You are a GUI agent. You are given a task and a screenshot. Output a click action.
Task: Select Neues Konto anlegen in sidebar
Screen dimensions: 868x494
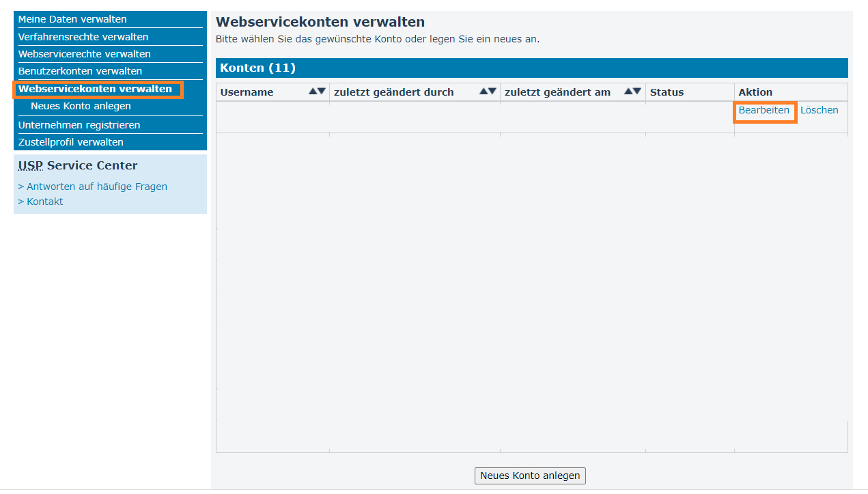(79, 106)
